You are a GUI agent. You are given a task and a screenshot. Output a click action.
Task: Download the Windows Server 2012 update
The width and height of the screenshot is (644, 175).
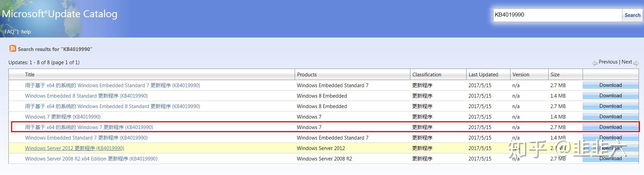click(611, 148)
